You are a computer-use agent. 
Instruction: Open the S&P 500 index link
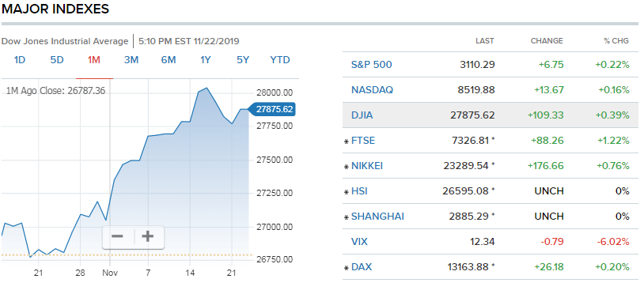(x=371, y=64)
